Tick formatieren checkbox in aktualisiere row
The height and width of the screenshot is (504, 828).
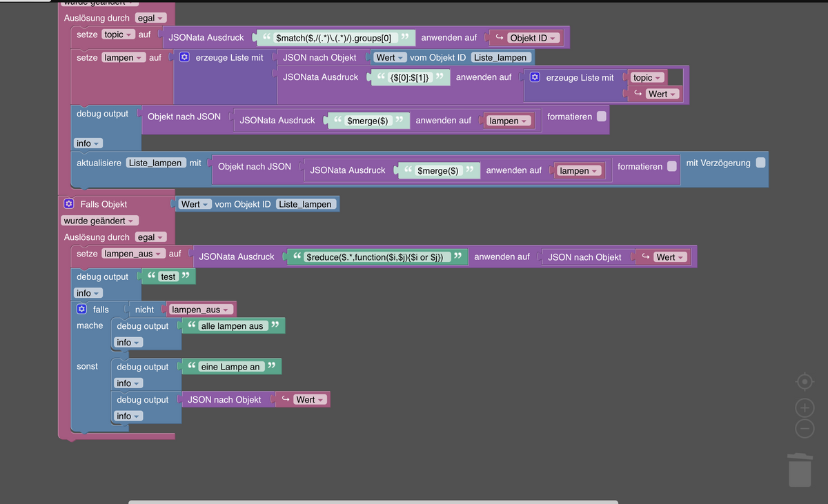tap(672, 166)
